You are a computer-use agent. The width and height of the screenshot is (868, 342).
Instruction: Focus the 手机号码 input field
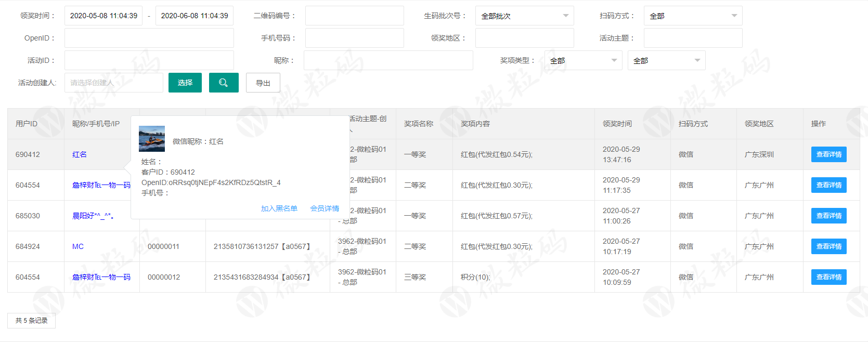pos(354,38)
